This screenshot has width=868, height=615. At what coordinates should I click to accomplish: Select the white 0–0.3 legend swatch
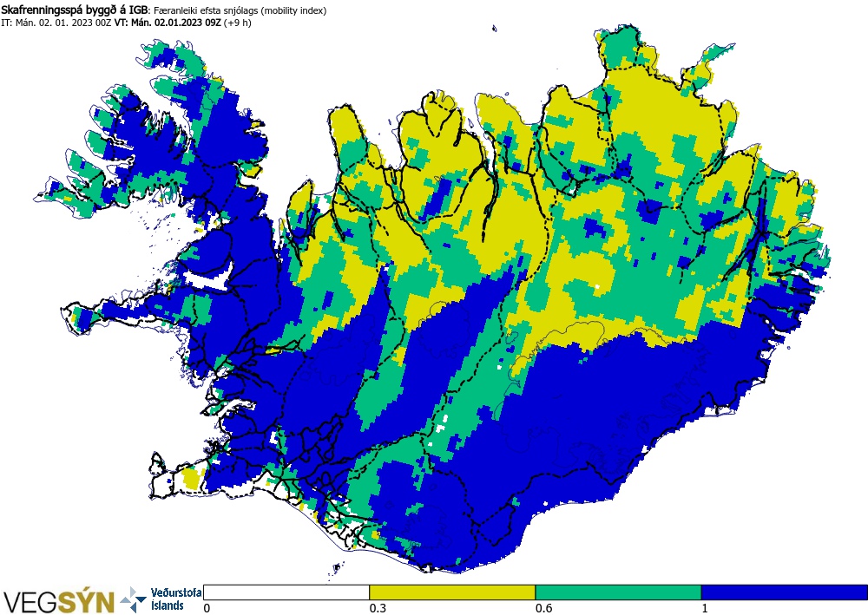(x=286, y=592)
